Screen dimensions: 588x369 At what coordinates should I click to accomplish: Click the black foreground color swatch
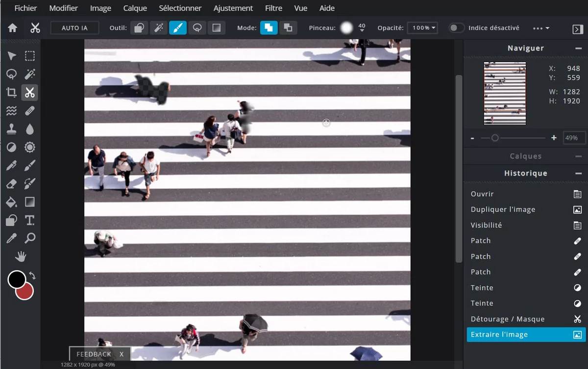17,279
